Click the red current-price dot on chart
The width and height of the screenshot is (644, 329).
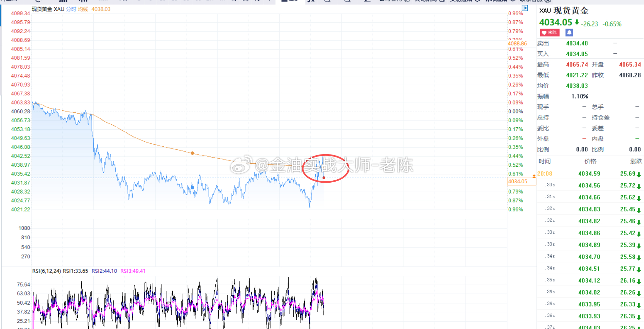tap(324, 178)
